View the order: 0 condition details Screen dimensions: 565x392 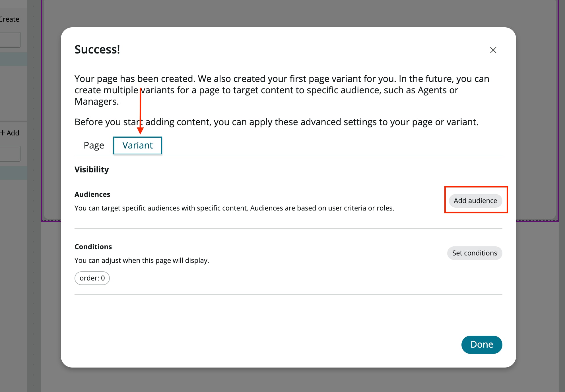(92, 278)
